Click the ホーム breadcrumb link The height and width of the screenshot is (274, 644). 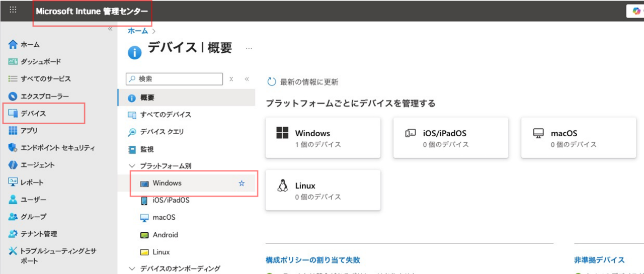coord(138,31)
